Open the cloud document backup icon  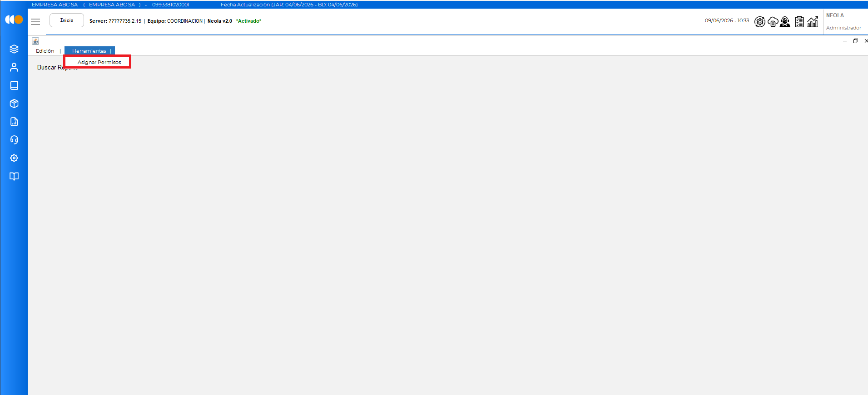(x=773, y=21)
